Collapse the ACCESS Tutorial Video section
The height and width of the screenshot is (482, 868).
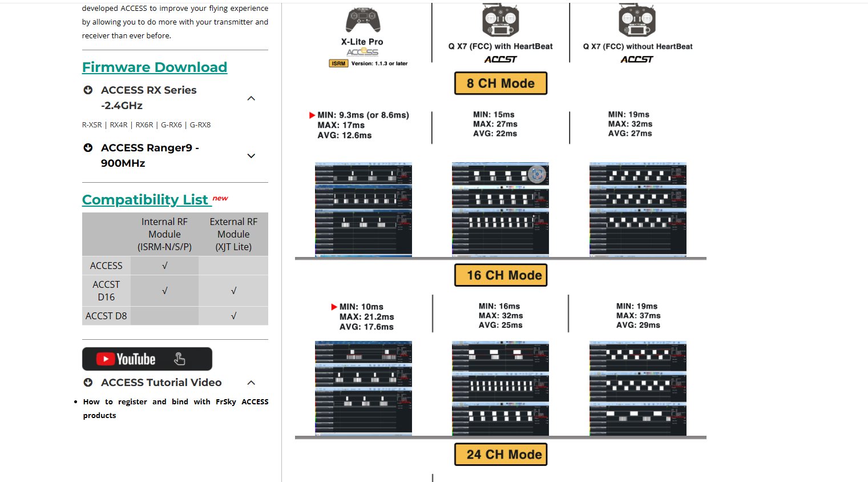pyautogui.click(x=251, y=383)
